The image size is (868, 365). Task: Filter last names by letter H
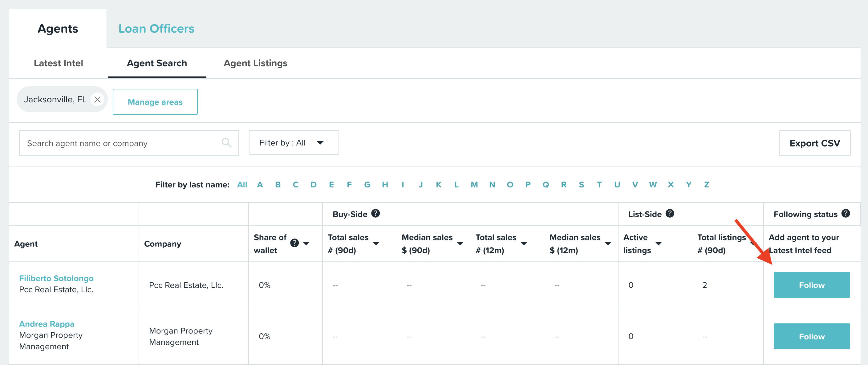[x=385, y=185]
